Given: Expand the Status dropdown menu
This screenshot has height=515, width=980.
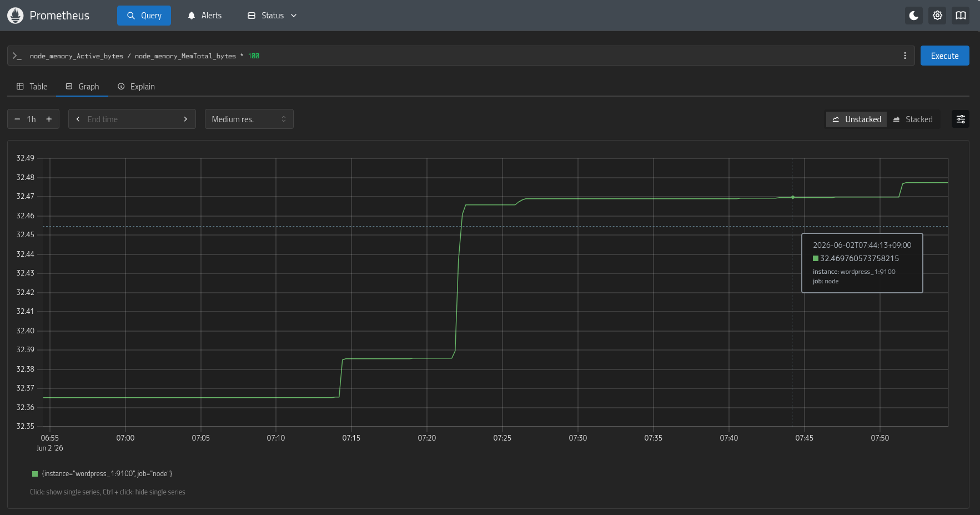Looking at the screenshot, I should pos(272,16).
